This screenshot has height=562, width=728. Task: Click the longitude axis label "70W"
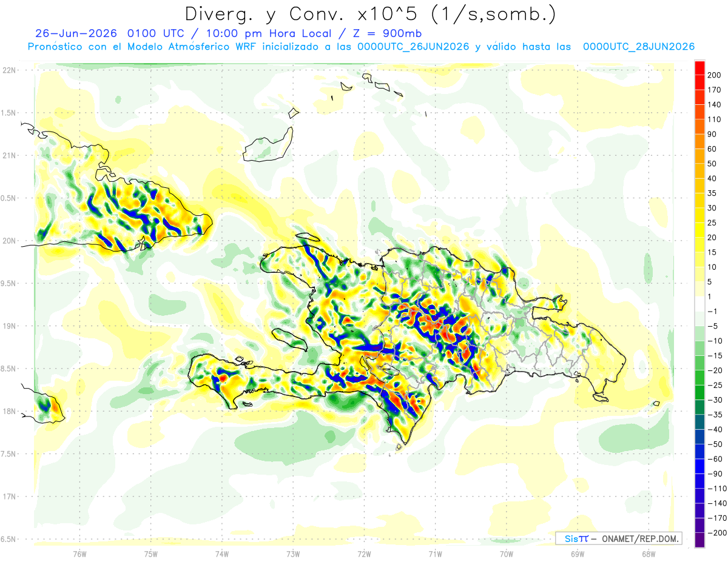point(507,554)
